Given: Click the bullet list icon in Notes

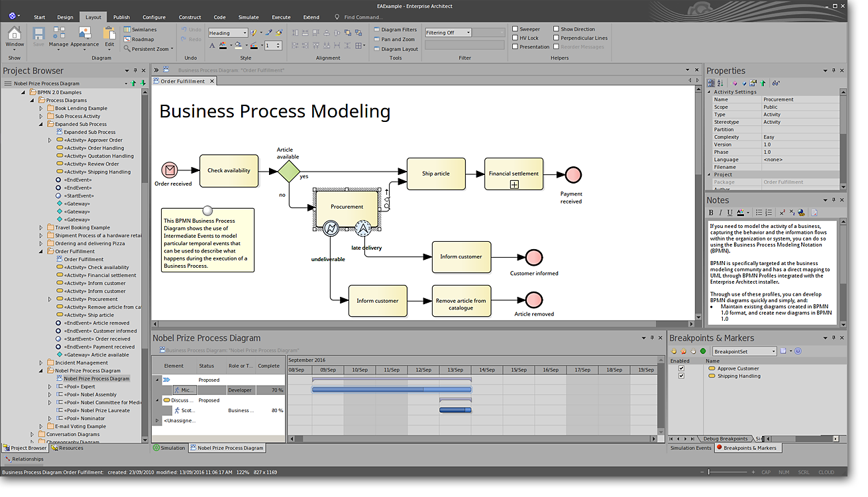Looking at the screenshot, I should point(759,213).
